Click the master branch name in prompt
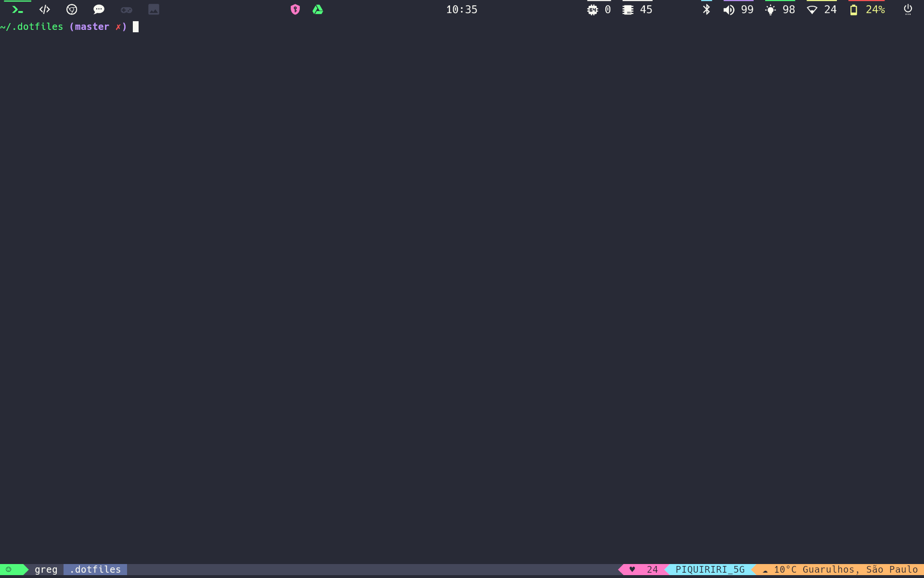The width and height of the screenshot is (924, 578). pos(92,26)
